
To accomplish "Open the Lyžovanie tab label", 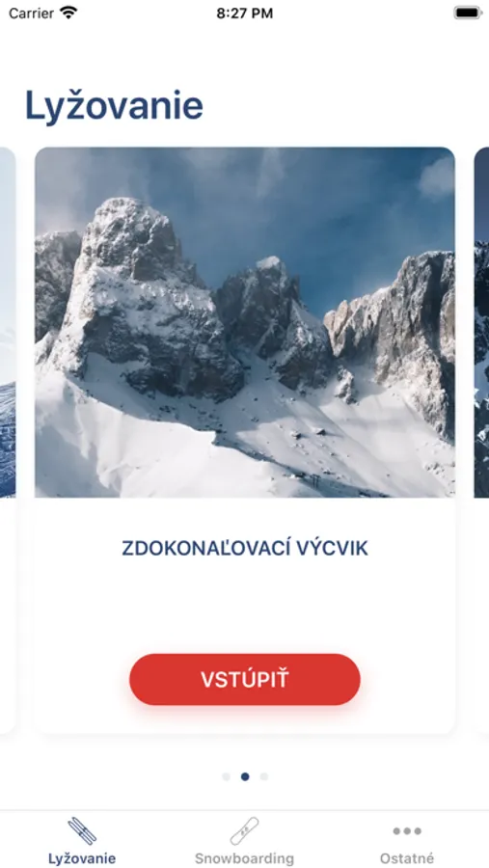I will pos(82,858).
